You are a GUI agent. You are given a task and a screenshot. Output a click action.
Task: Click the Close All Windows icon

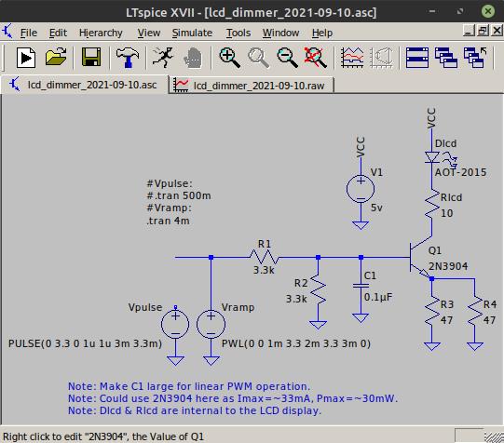475,58
